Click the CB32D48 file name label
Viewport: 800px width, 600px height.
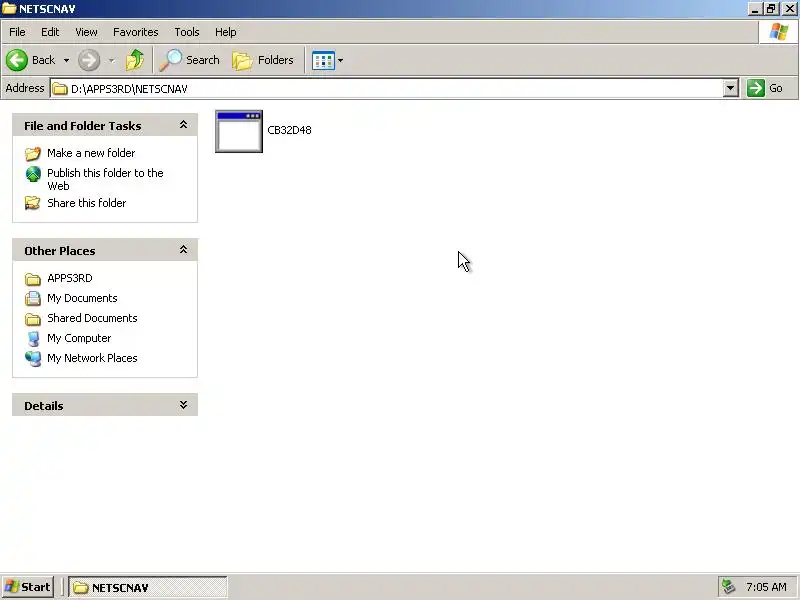[x=289, y=130]
